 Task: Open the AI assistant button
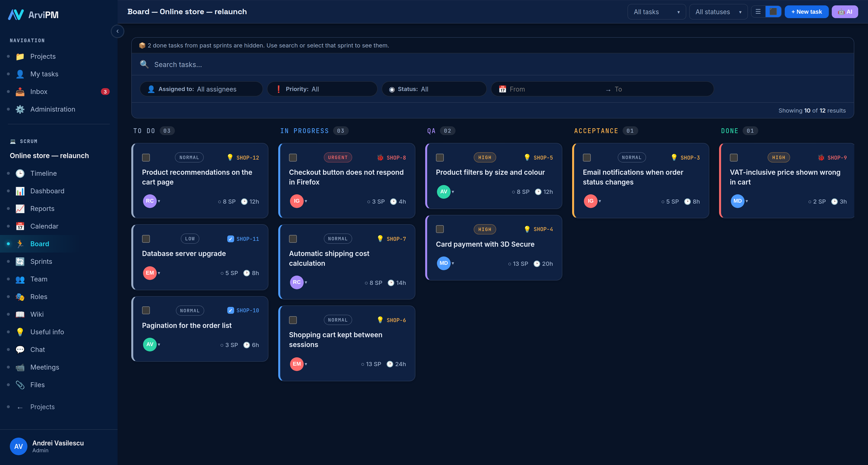click(x=845, y=12)
